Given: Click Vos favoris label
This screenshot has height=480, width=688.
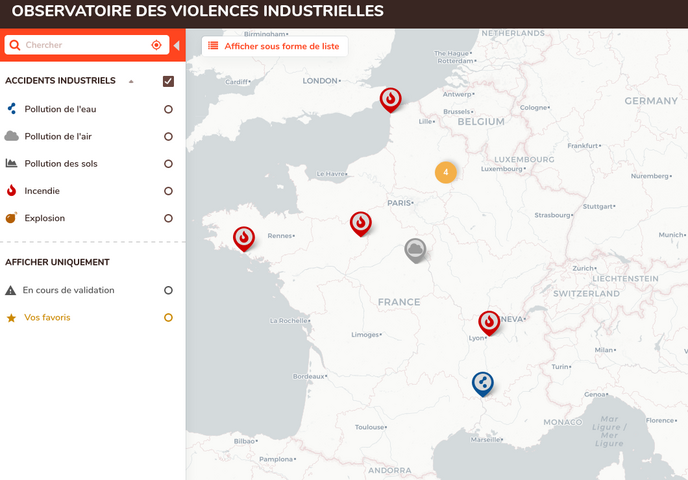Looking at the screenshot, I should tap(47, 317).
